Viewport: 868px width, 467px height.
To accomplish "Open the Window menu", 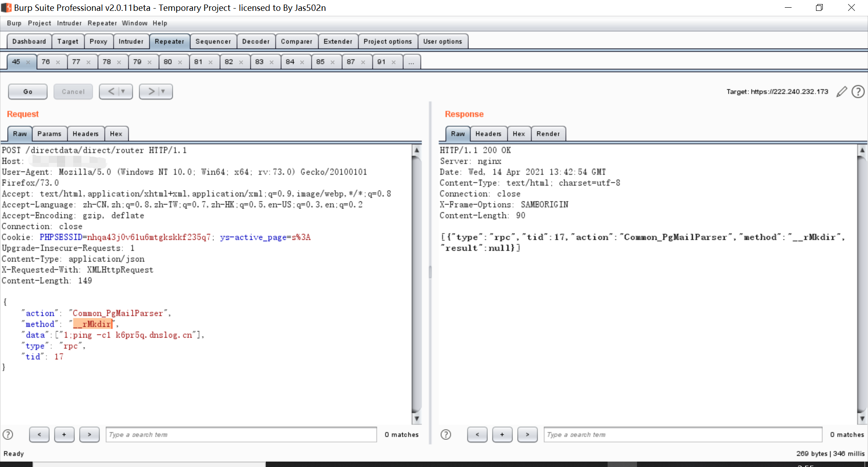I will click(134, 23).
